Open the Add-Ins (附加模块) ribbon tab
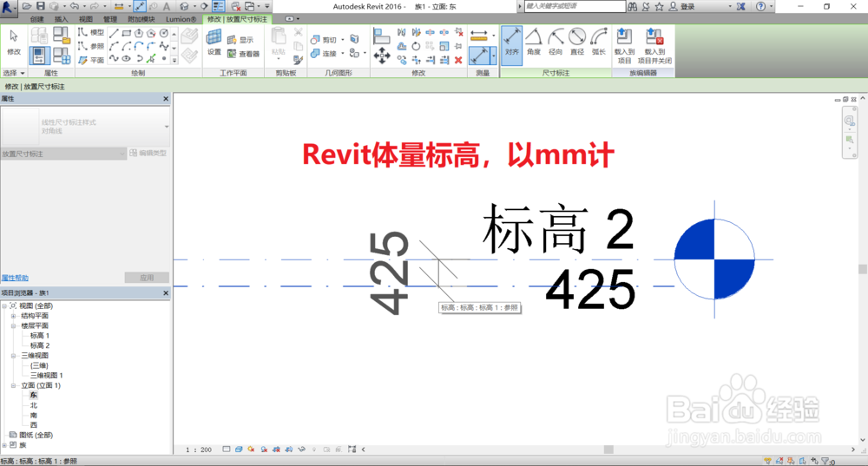868x466 pixels. (x=141, y=19)
